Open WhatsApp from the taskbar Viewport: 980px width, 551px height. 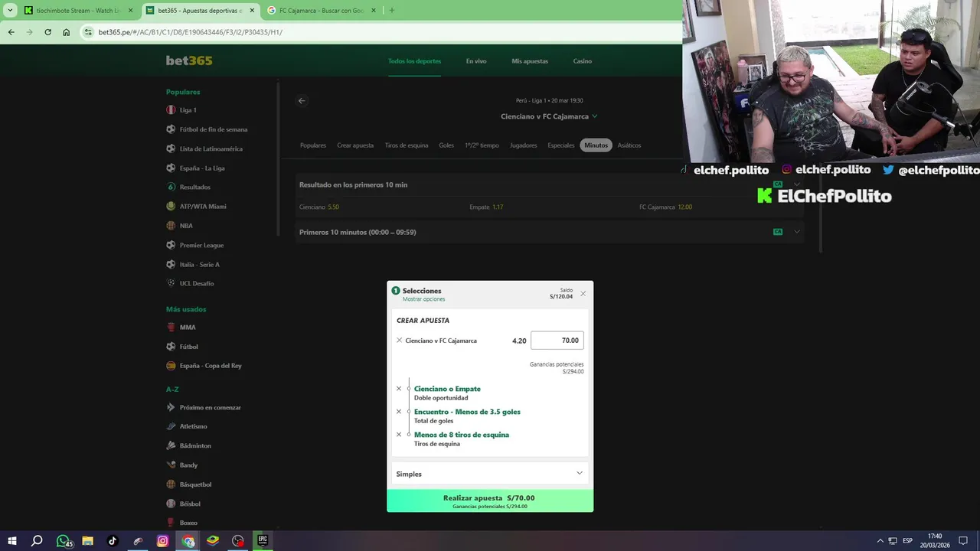click(x=63, y=541)
